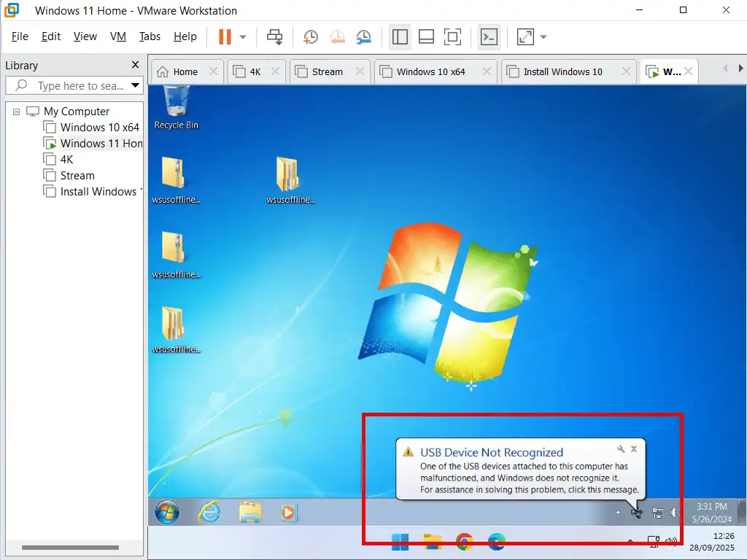
Task: Click the Library panel horizontal scrollbar
Action: click(x=70, y=548)
